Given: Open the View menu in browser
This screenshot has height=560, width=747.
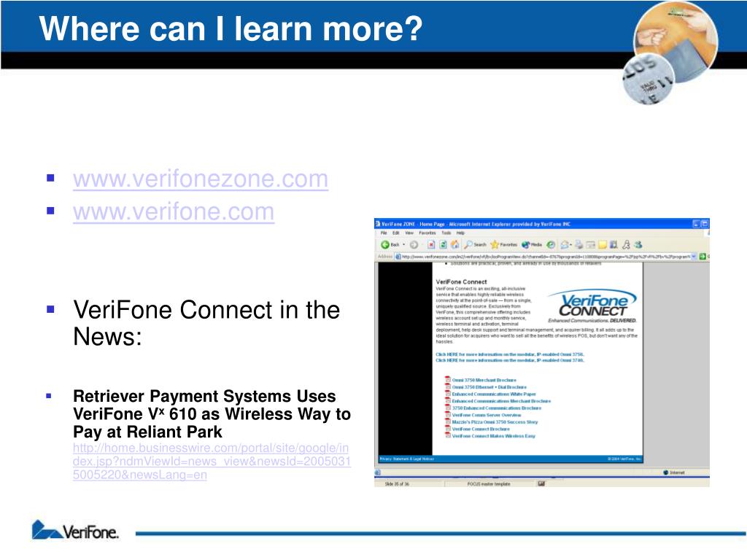Looking at the screenshot, I should coord(409,233).
